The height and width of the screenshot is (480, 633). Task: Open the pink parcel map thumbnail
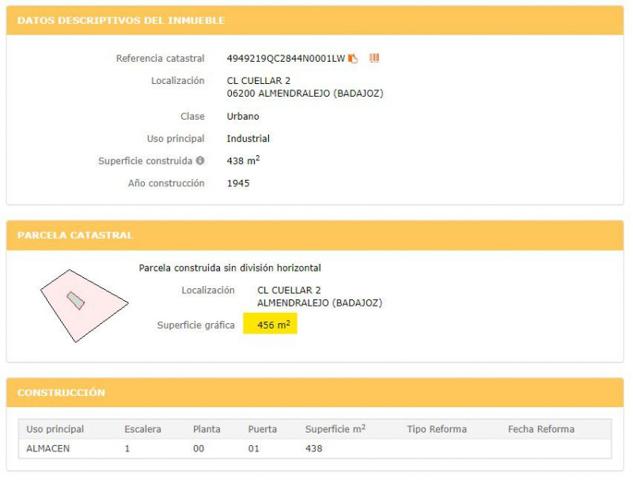coord(84,301)
